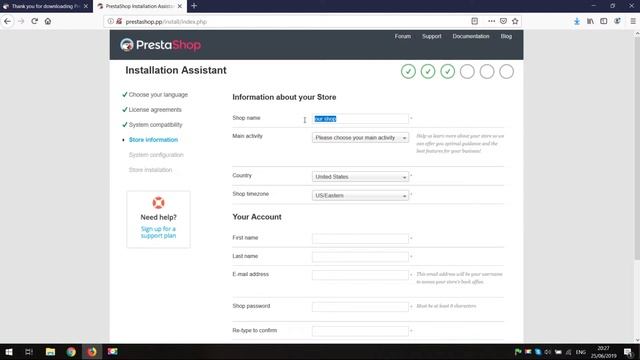Select the PrestaShop Installation Assistant tab
640x360 pixels.
(139, 6)
